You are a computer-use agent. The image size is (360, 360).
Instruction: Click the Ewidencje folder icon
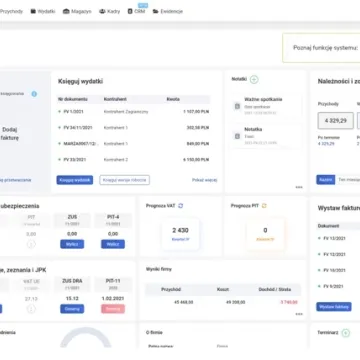tap(155, 11)
